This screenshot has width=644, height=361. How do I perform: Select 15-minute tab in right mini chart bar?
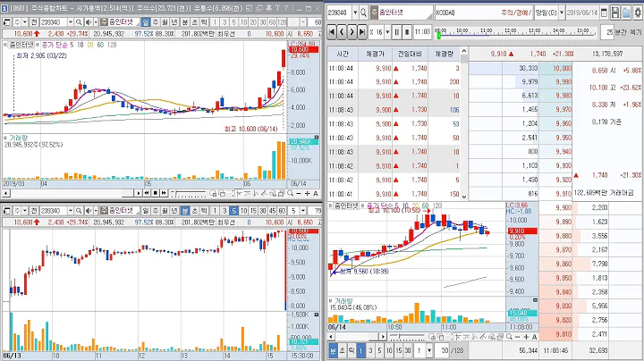click(x=398, y=351)
